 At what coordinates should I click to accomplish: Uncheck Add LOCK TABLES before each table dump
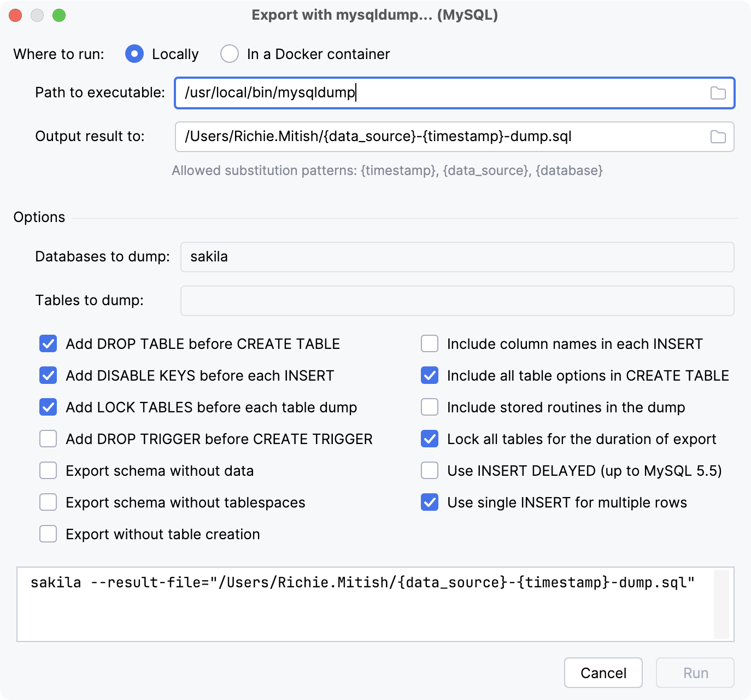(48, 407)
